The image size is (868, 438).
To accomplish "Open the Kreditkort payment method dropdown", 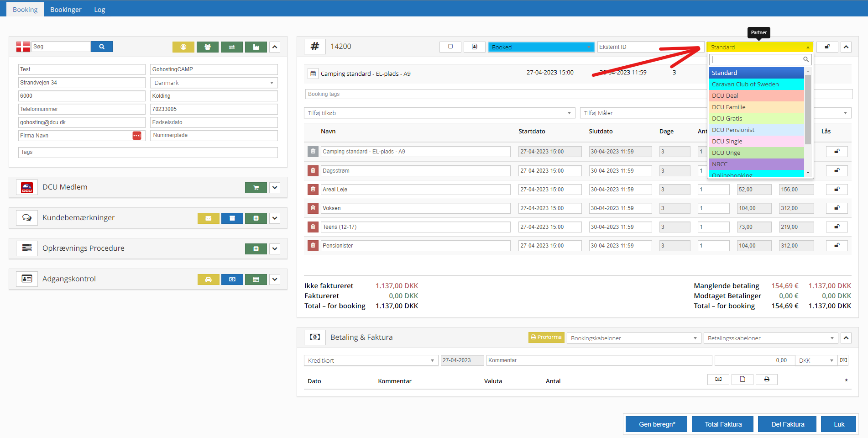I will [x=371, y=361].
